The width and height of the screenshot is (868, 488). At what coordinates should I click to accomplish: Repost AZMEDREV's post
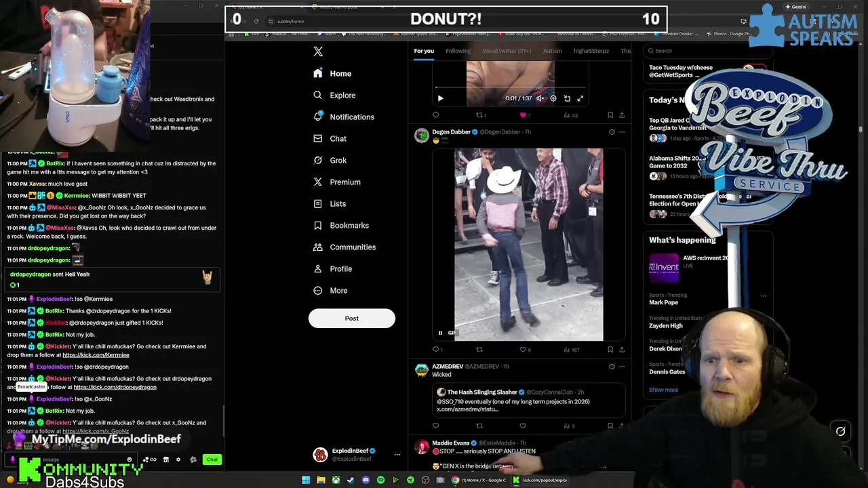pyautogui.click(x=479, y=426)
